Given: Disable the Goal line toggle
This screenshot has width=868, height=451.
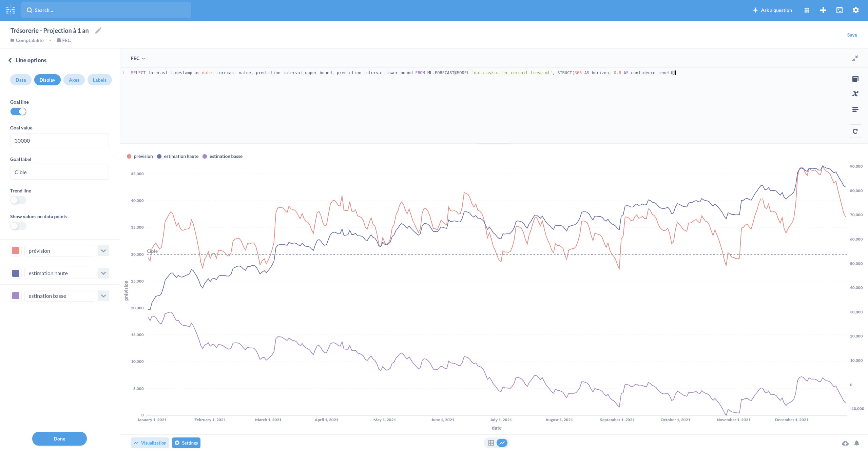Looking at the screenshot, I should [18, 111].
